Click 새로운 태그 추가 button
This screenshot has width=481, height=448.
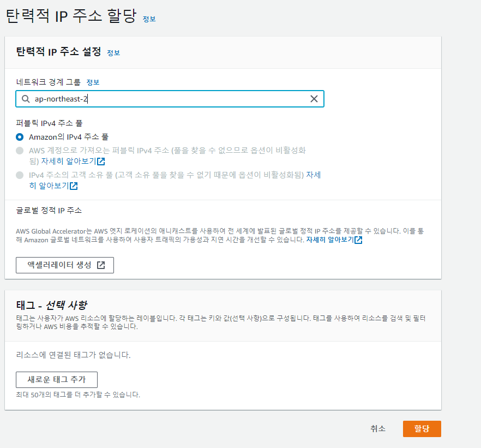[x=57, y=380]
